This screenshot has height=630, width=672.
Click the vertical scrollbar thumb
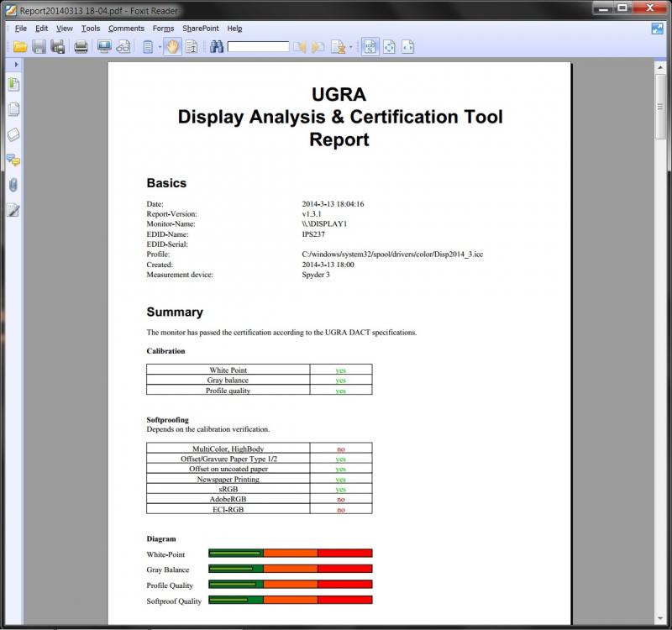click(x=660, y=107)
